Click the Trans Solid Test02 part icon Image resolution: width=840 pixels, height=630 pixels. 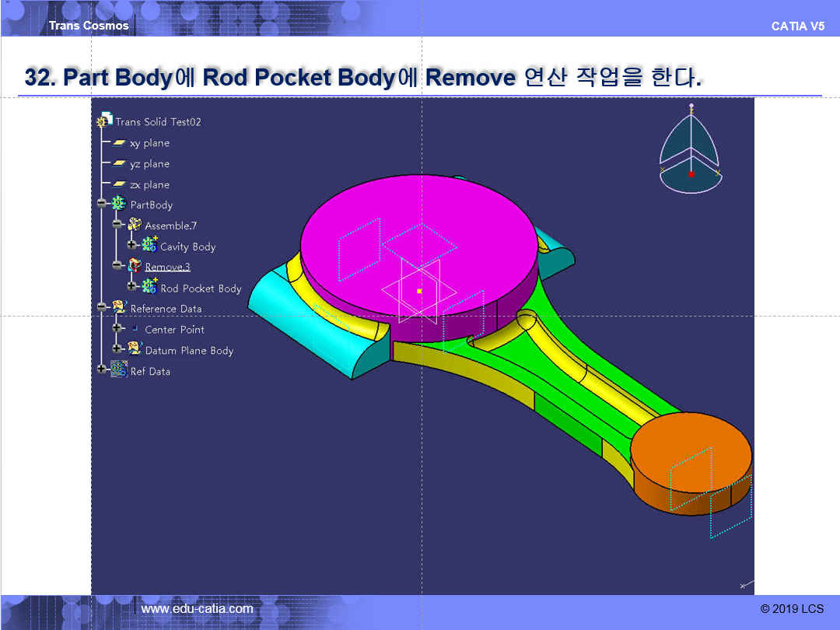105,121
